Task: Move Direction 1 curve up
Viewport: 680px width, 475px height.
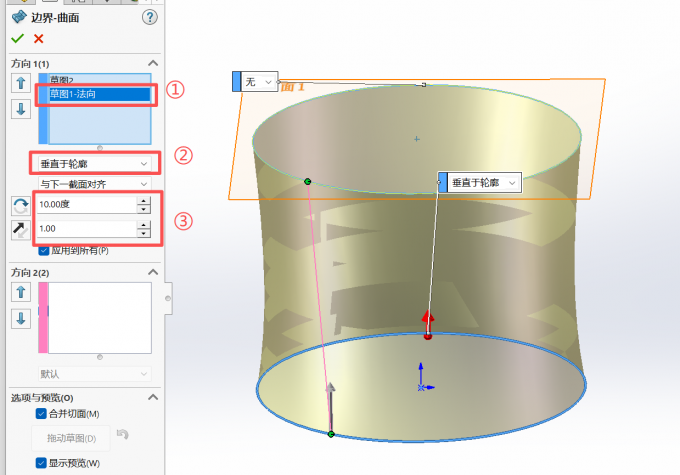Action: 21,83
